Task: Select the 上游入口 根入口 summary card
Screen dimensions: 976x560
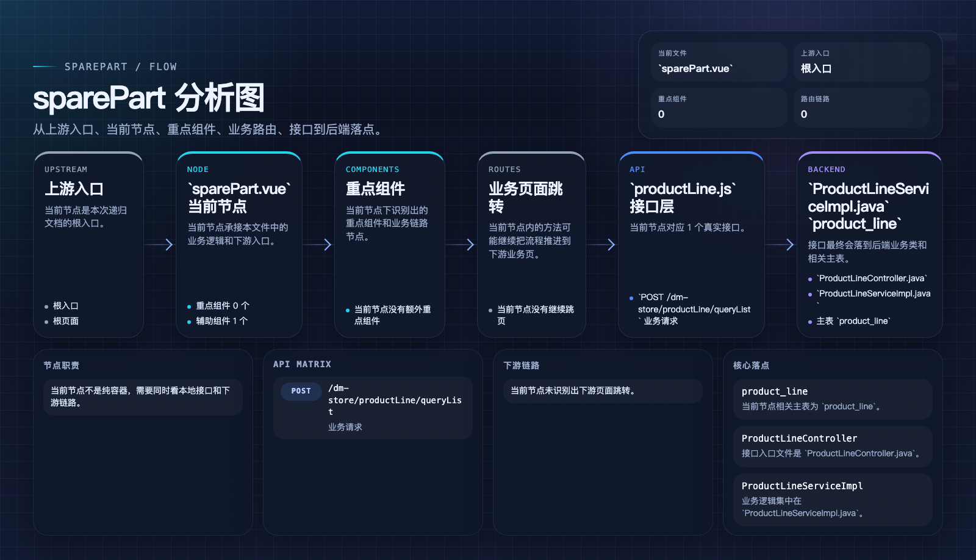Action: coord(861,62)
